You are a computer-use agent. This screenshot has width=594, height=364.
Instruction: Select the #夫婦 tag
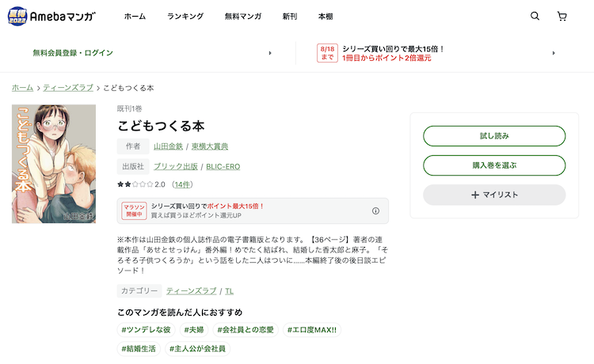(194, 329)
